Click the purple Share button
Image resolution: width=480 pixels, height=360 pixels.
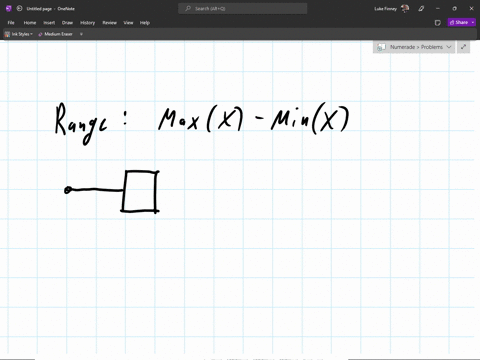point(459,22)
